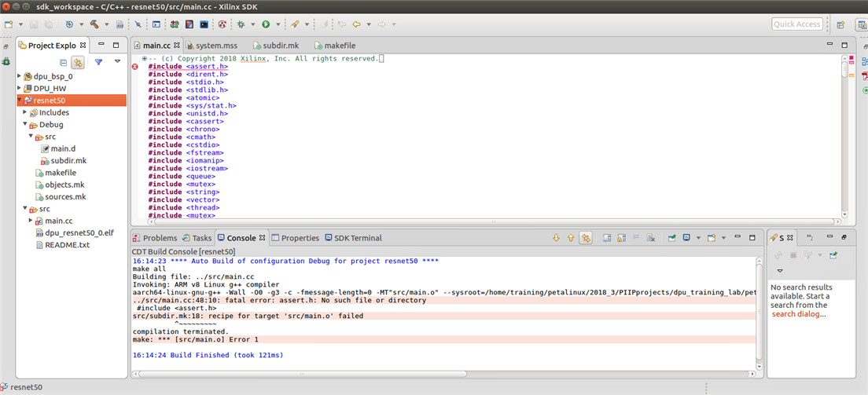Expand the Includes folder
The height and width of the screenshot is (395, 868).
point(25,112)
